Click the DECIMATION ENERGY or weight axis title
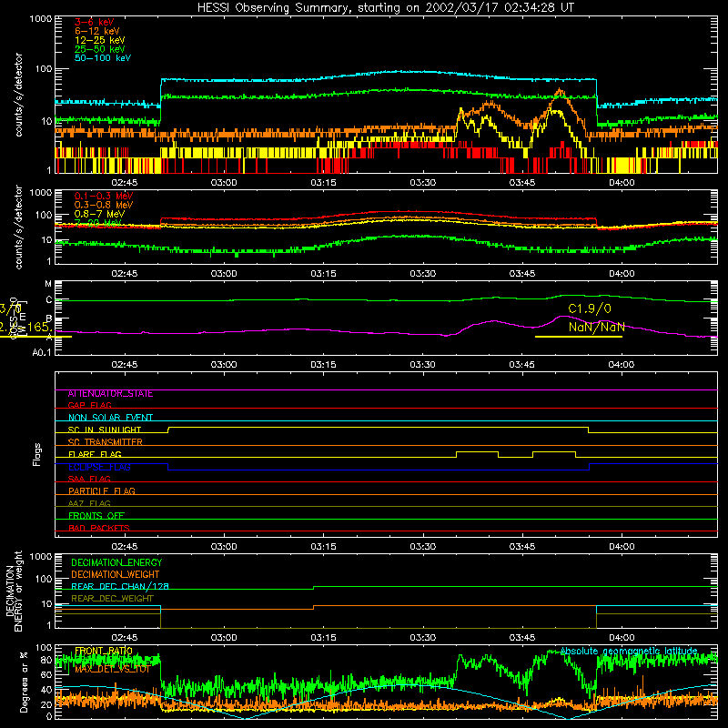This screenshot has height=728, width=728. pyautogui.click(x=15, y=591)
